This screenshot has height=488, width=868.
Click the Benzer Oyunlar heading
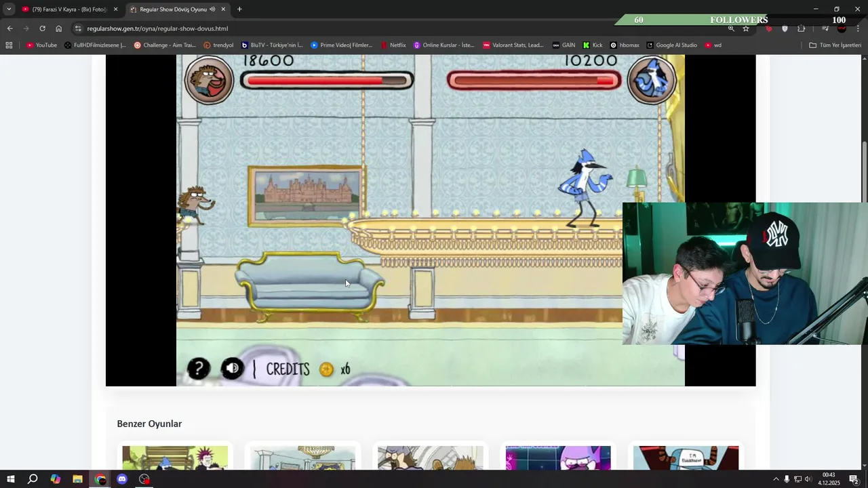point(149,424)
